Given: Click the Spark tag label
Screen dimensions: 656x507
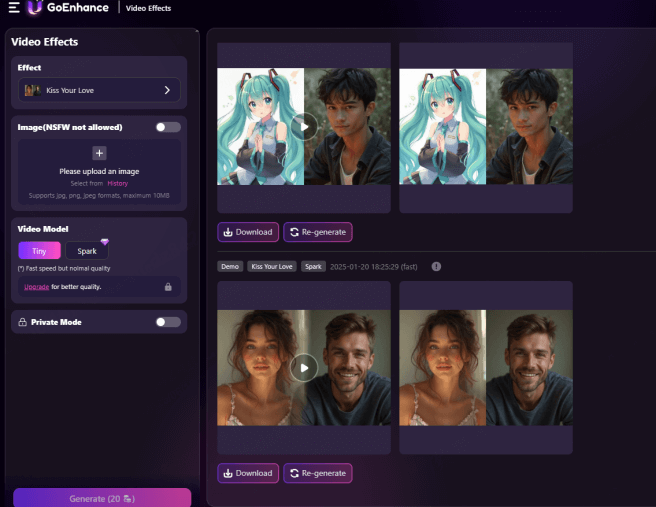Looking at the screenshot, I should click(x=313, y=266).
